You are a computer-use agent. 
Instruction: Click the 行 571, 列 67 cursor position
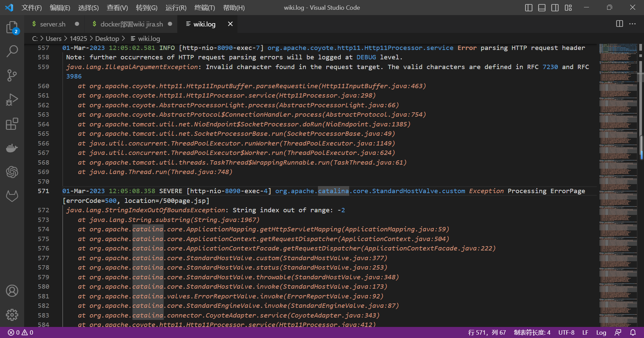coord(487,333)
